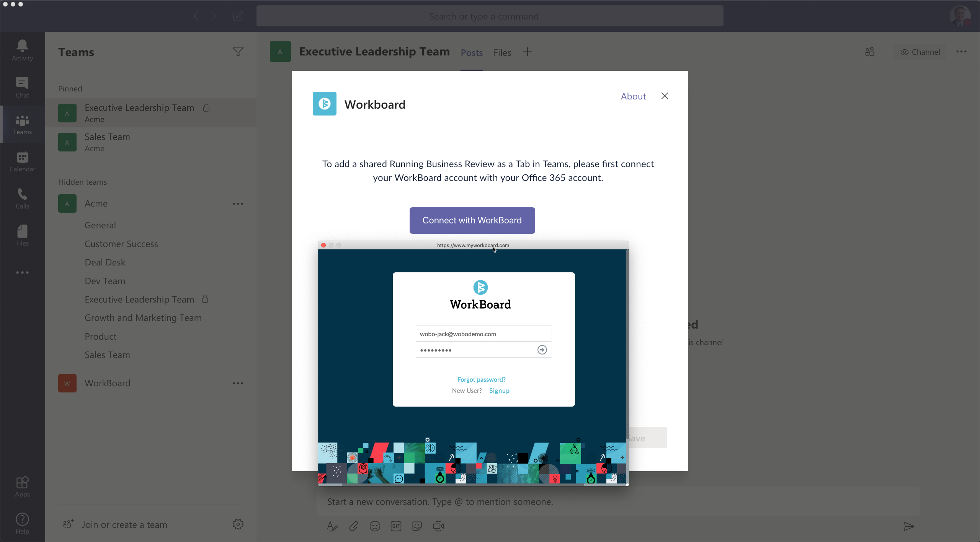This screenshot has height=542, width=980.
Task: Click the org-wide team members icon
Action: [870, 52]
